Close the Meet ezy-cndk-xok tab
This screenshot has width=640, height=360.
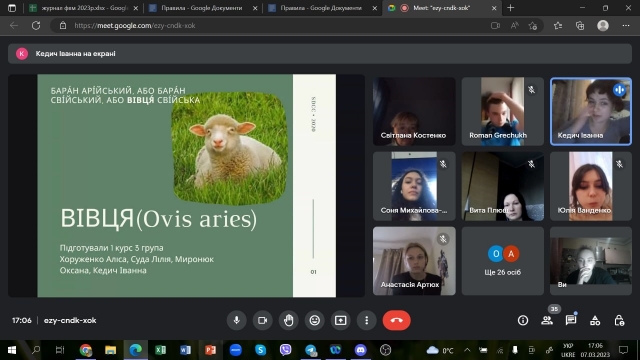[494, 8]
